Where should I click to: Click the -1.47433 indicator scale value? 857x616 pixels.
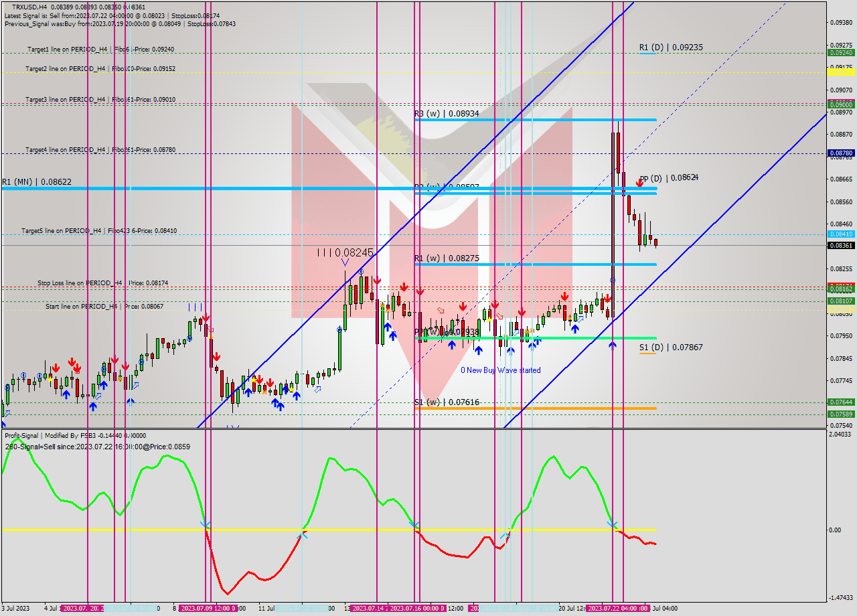click(x=841, y=597)
